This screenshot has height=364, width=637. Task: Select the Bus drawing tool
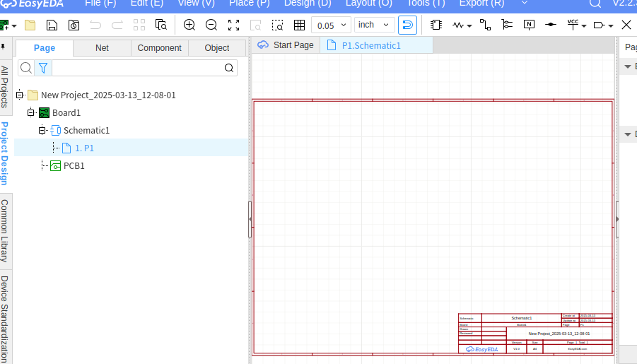click(507, 25)
